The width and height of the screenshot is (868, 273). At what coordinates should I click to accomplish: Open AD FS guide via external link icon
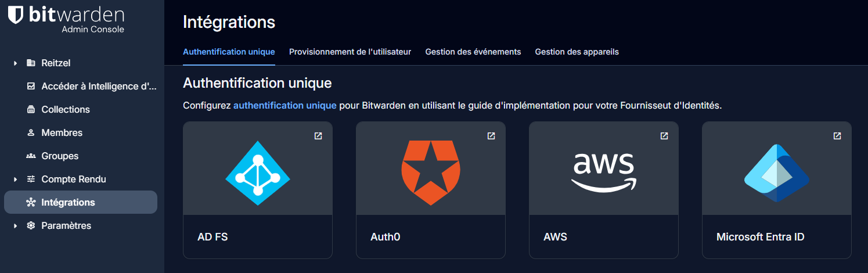(318, 136)
